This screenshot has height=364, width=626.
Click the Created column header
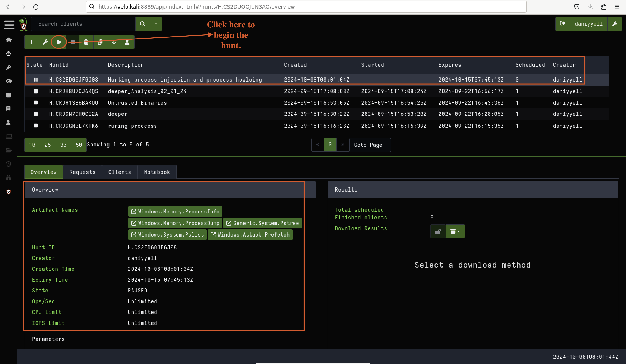pyautogui.click(x=295, y=65)
